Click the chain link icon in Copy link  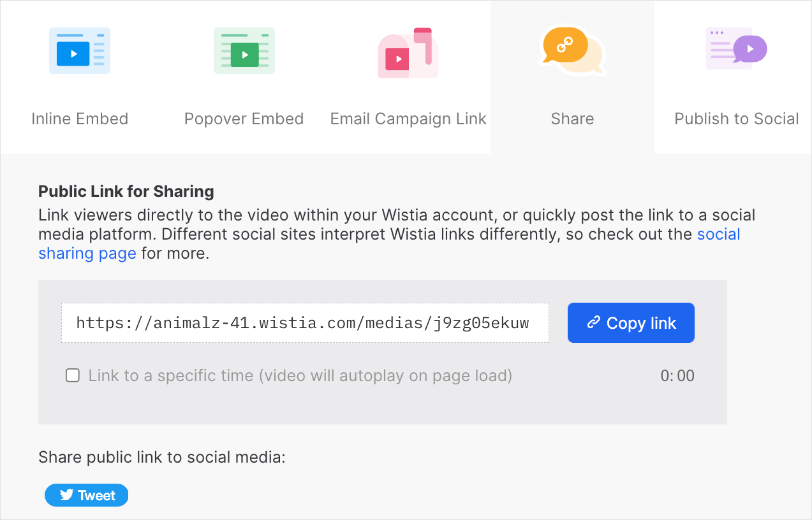(594, 322)
